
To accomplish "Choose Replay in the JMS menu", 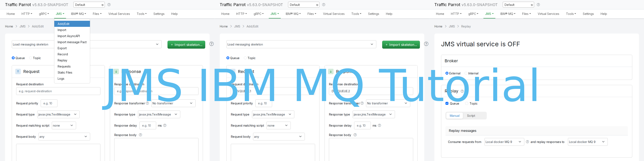I will point(72,60).
